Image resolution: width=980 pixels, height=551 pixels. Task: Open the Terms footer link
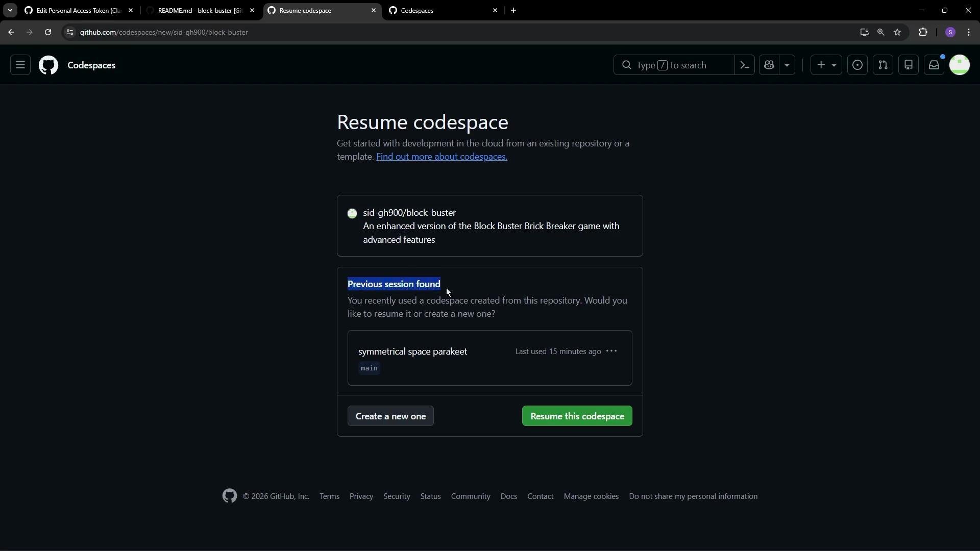click(x=329, y=496)
